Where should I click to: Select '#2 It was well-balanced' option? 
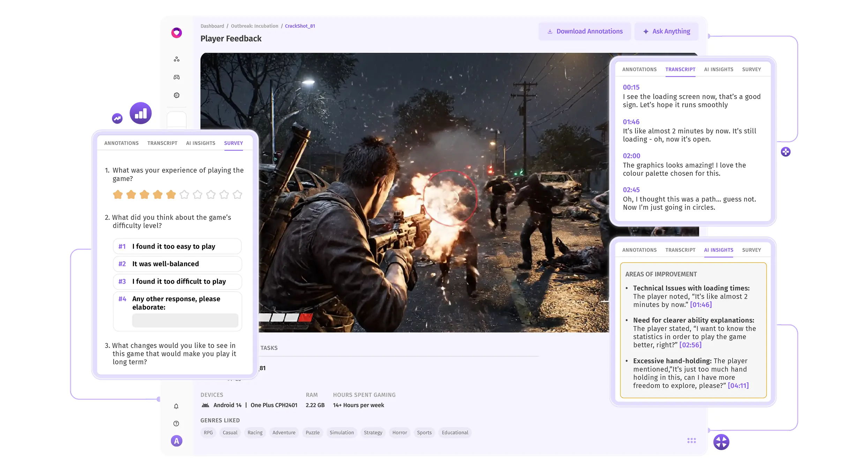pos(177,264)
